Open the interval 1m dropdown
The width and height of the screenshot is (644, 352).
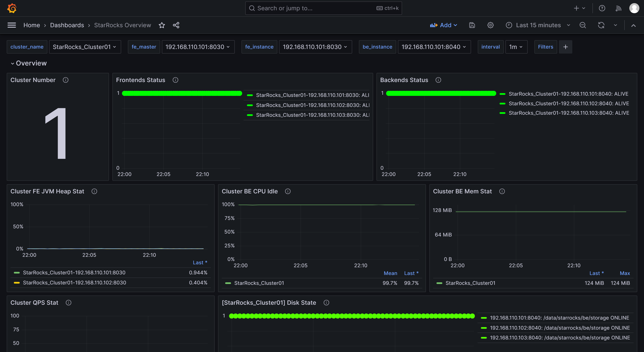pos(516,47)
